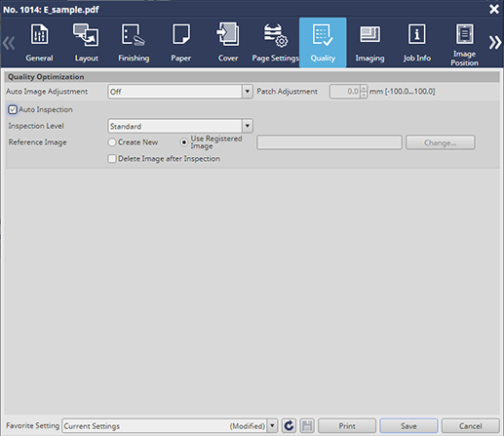
Task: Uncheck the Auto Inspection checkbox
Action: click(13, 109)
